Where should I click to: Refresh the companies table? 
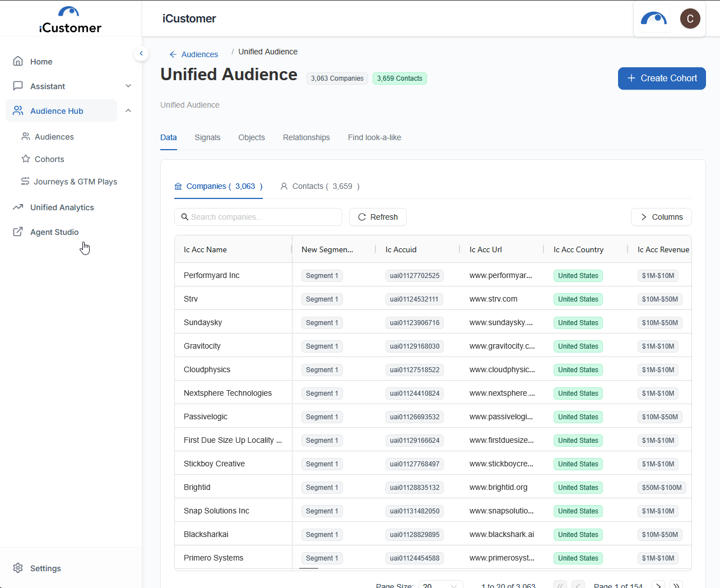coord(378,217)
